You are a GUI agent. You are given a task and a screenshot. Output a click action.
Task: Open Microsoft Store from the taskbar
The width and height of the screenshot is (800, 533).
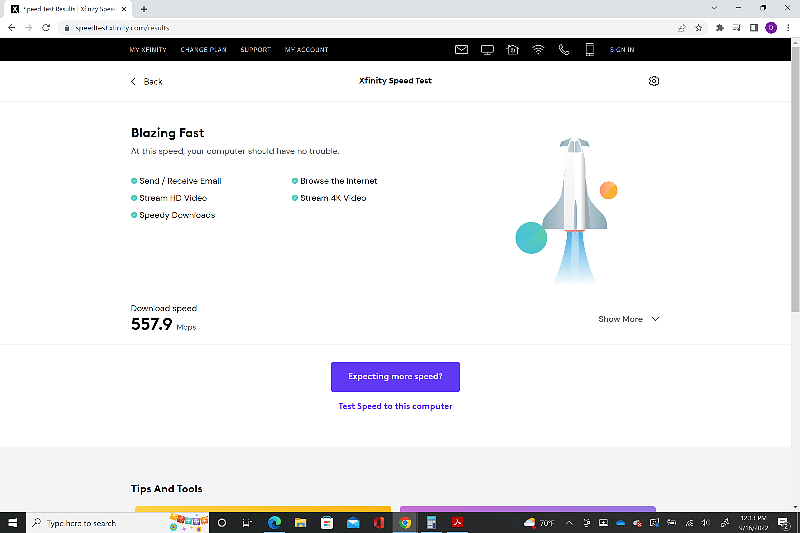tap(327, 523)
